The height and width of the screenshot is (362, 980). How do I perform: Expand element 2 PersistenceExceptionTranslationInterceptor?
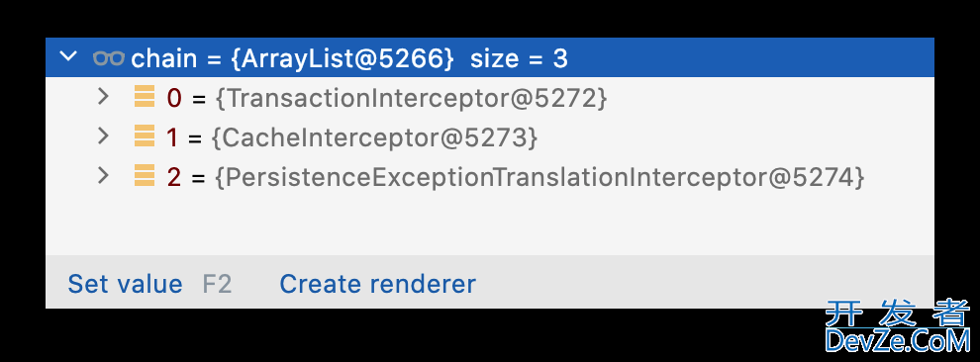pos(104,176)
